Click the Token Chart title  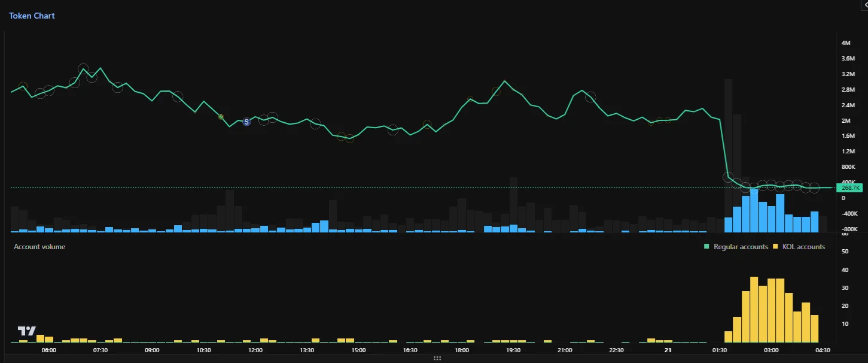32,16
